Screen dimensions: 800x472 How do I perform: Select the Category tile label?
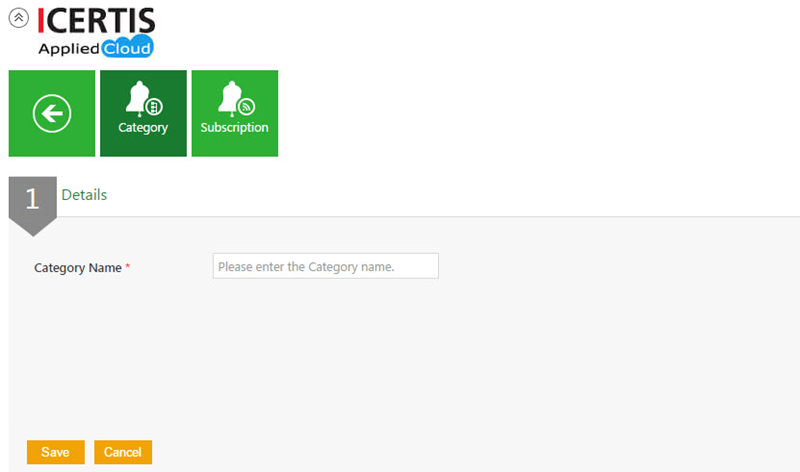point(143,128)
